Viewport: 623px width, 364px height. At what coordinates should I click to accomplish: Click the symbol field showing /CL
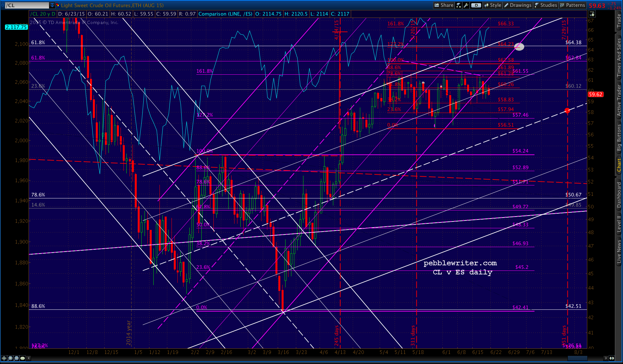click(27, 5)
